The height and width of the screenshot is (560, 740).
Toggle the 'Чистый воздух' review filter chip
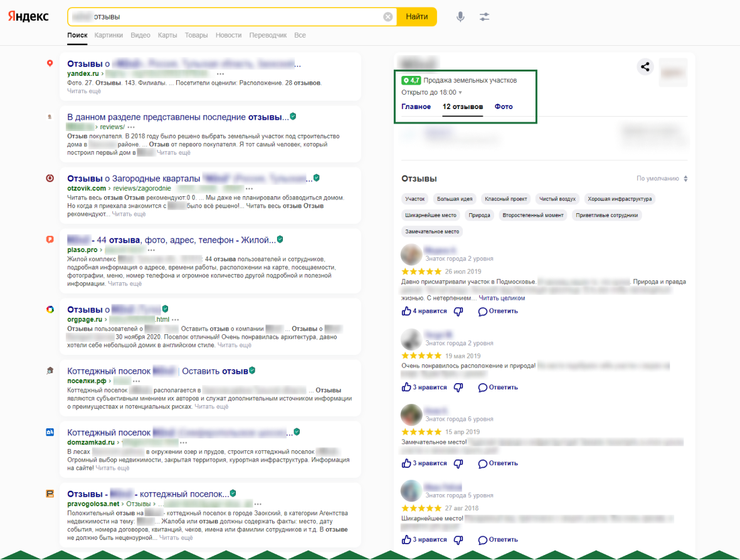558,199
